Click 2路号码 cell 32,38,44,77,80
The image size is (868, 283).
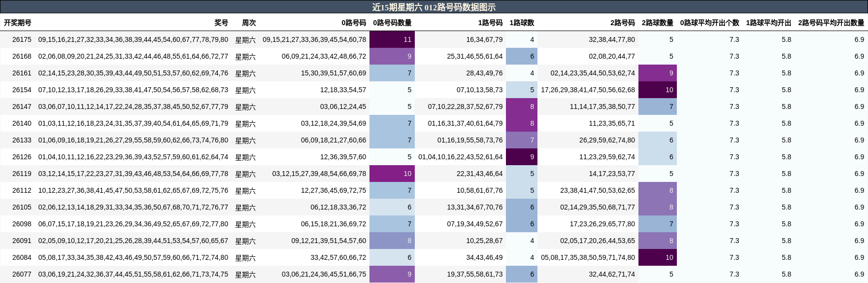(x=612, y=39)
